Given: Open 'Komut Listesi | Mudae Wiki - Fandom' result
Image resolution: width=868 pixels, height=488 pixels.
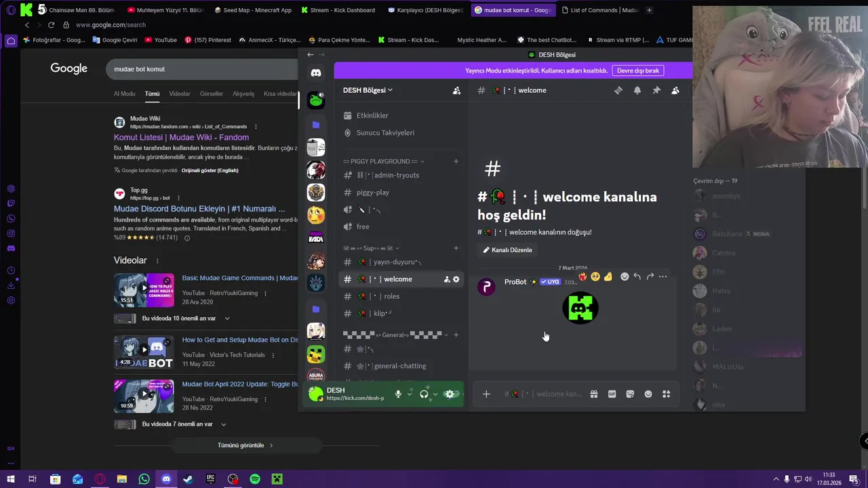Looking at the screenshot, I should 181,137.
